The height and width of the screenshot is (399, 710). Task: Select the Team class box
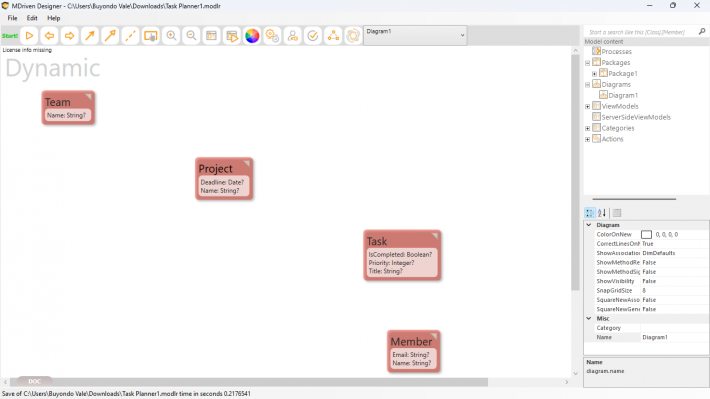coord(68,107)
